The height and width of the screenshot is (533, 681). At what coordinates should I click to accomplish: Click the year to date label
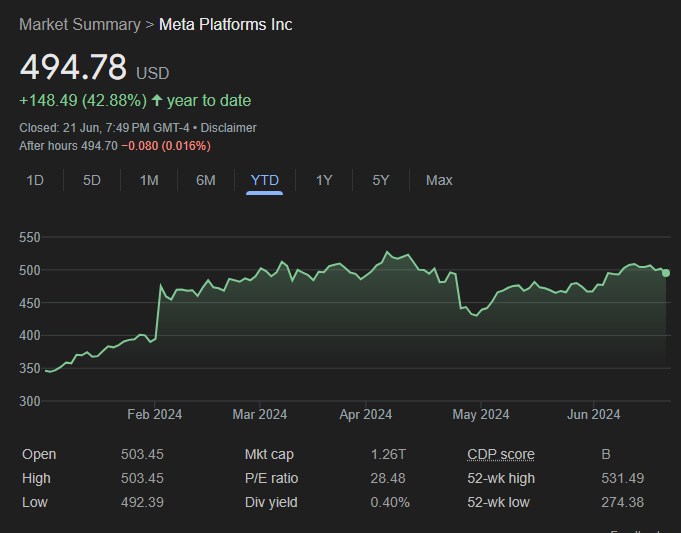tap(209, 101)
